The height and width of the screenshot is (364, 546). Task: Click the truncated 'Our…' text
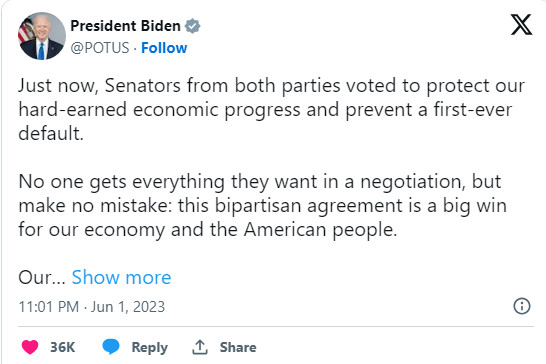coord(42,277)
